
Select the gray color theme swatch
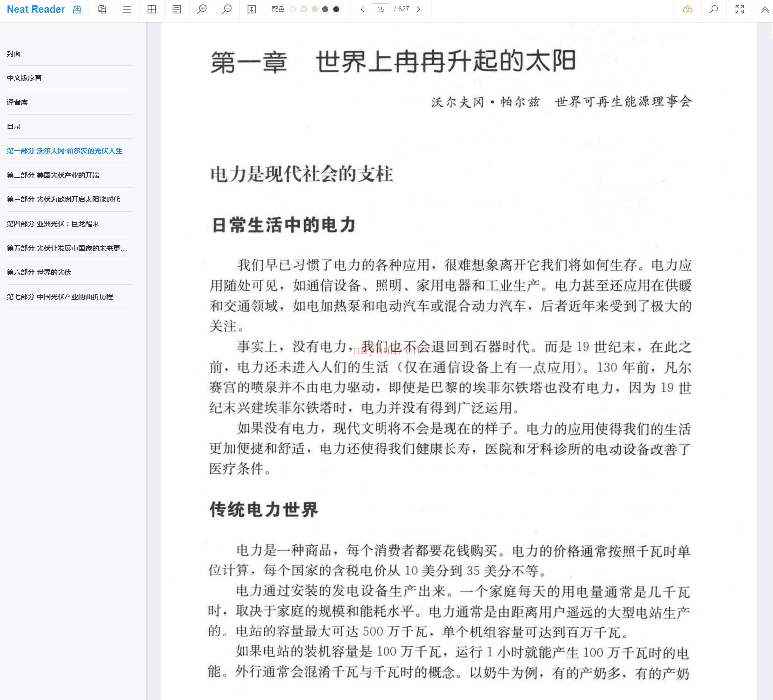(x=325, y=9)
